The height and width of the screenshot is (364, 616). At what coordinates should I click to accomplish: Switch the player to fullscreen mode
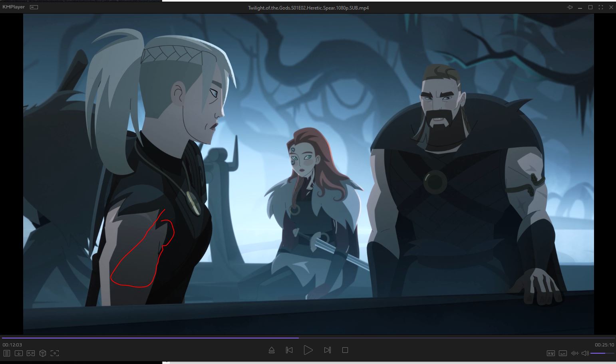pyautogui.click(x=600, y=8)
